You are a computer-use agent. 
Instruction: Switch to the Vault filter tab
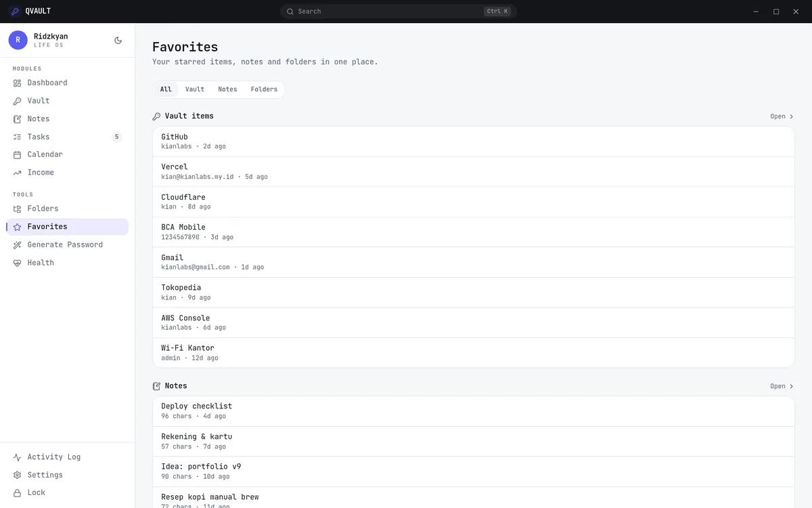tap(195, 89)
